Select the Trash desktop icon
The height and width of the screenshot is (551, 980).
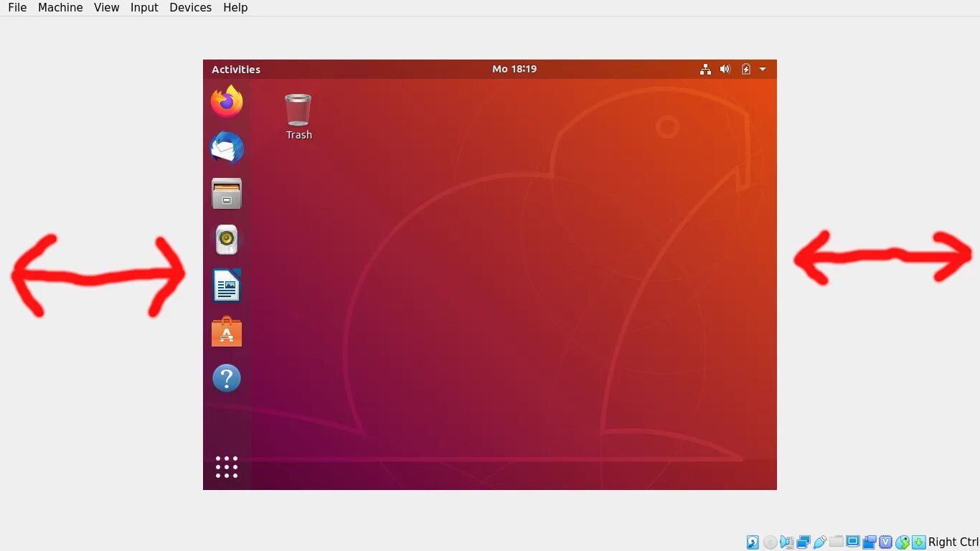(298, 110)
